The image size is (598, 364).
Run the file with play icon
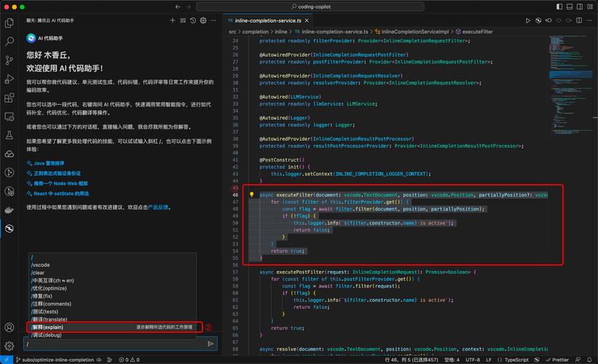528,20
